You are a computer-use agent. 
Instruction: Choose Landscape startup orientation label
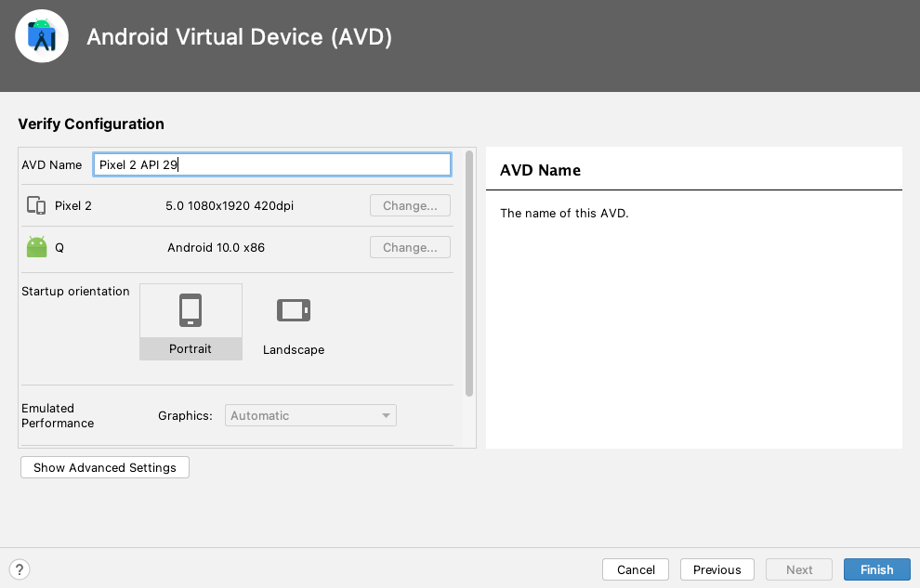point(294,349)
